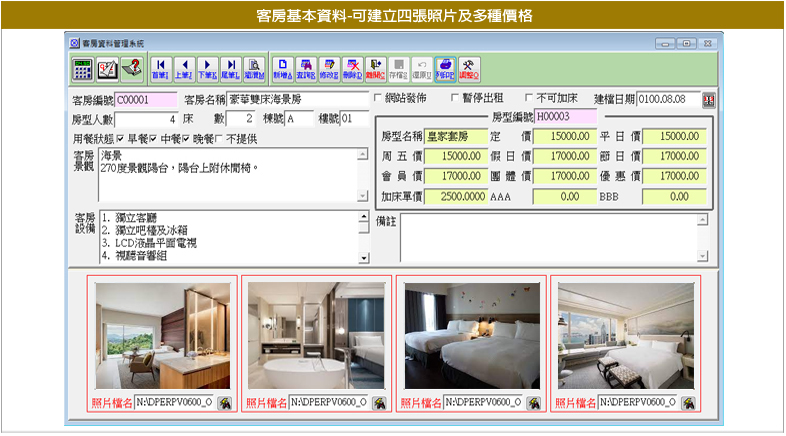
Task: Go to next record (下筆)
Action: (x=207, y=68)
